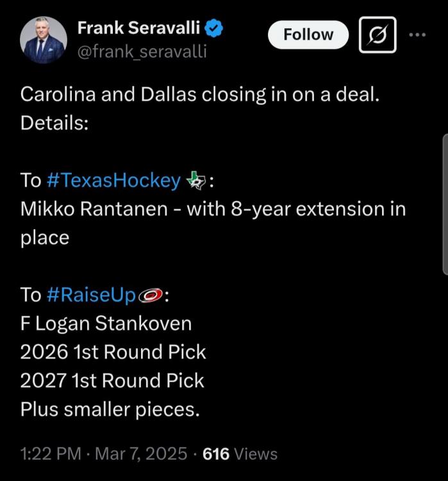Open Frank Seravalli's profile picture
The width and height of the screenshot is (448, 481).
pyautogui.click(x=44, y=40)
